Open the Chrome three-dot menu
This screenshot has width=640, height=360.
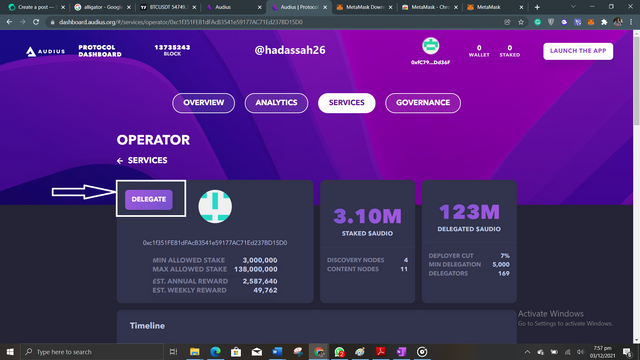pos(631,22)
